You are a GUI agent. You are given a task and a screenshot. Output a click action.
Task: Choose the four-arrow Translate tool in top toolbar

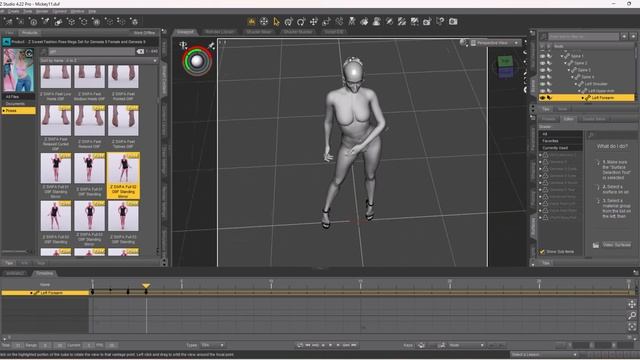click(313, 22)
